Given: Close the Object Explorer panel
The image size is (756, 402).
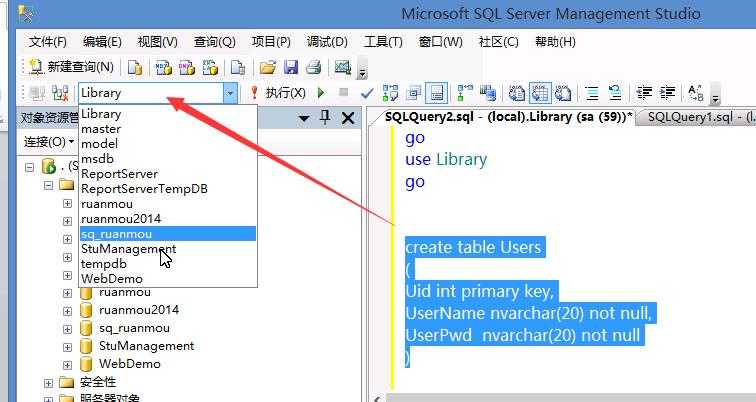Looking at the screenshot, I should pyautogui.click(x=348, y=118).
